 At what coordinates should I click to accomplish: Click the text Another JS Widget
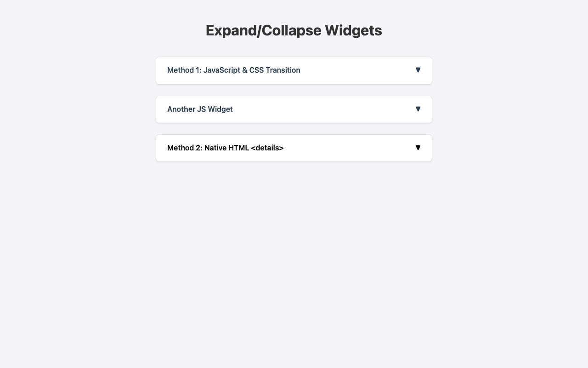200,109
